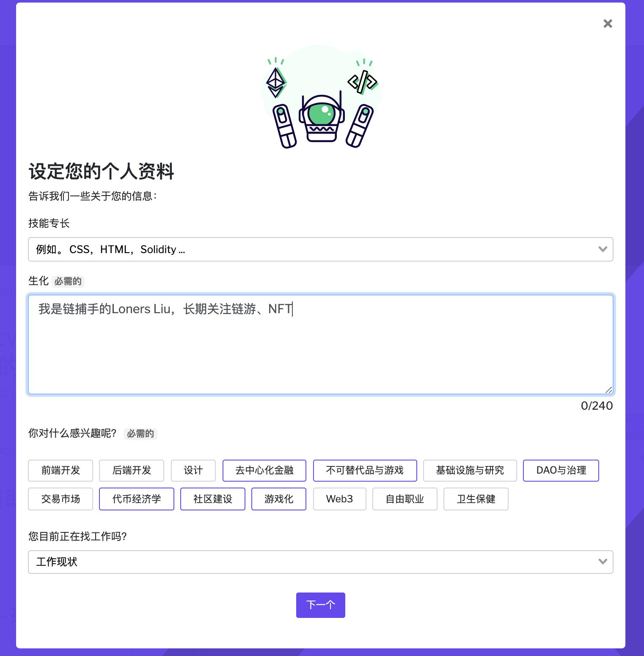The height and width of the screenshot is (656, 644).
Task: Deselect the 去中心化金融 interest tag
Action: (x=264, y=470)
